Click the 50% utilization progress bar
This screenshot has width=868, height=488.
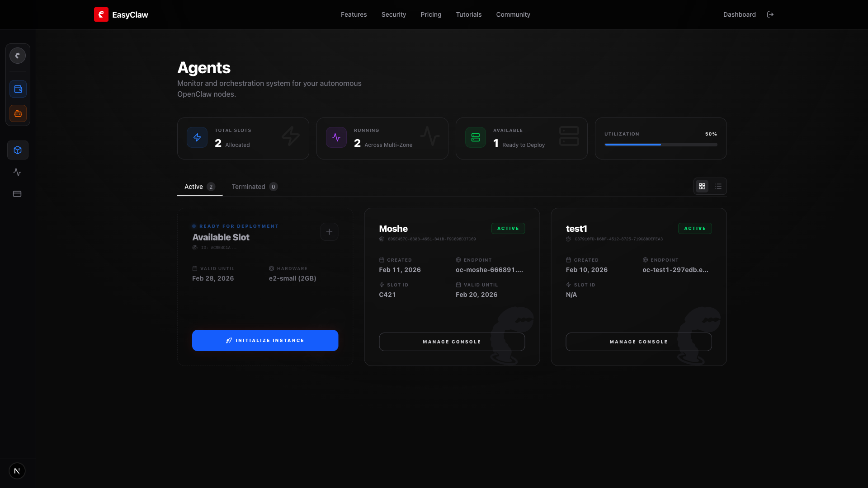[x=660, y=145]
